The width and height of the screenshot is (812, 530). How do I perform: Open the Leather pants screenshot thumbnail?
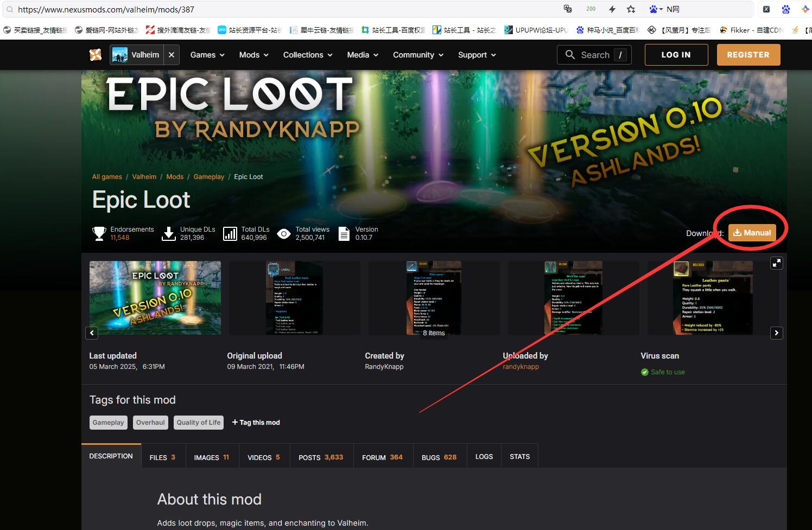click(713, 298)
